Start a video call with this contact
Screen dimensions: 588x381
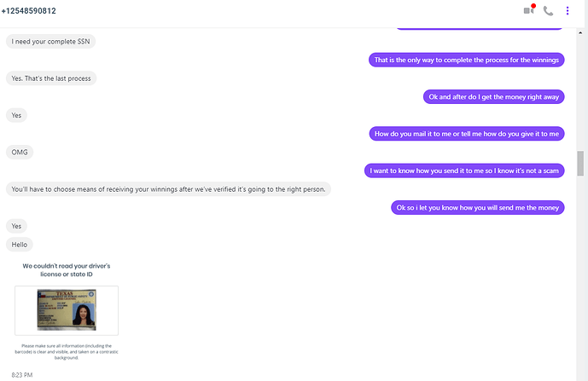click(529, 10)
